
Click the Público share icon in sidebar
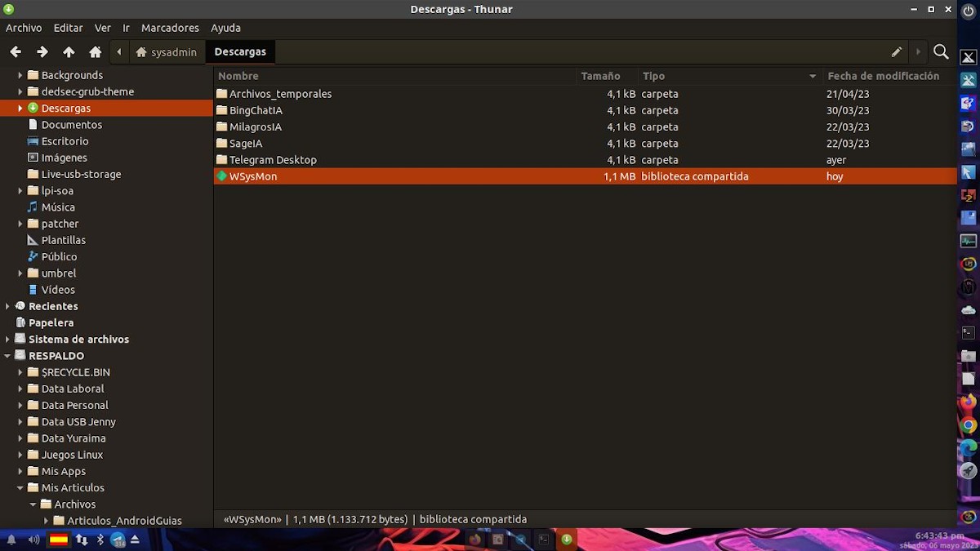(x=33, y=256)
